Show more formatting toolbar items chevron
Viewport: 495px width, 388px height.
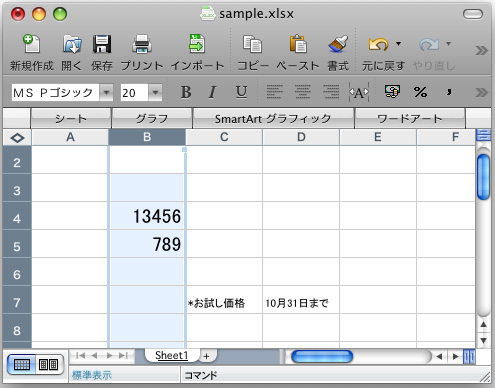pos(481,92)
